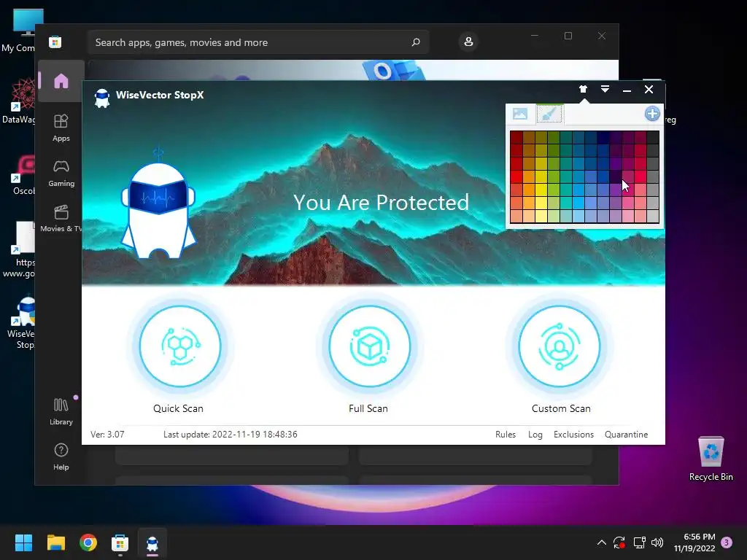747x560 pixels.
Task: Open the skin t-shirt icon in WiseVector
Action: 583,89
